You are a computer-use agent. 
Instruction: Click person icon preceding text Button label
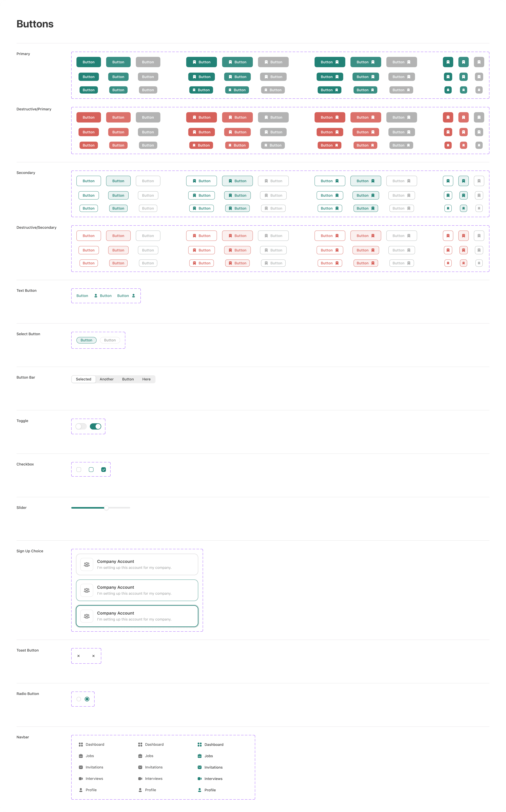tap(96, 296)
